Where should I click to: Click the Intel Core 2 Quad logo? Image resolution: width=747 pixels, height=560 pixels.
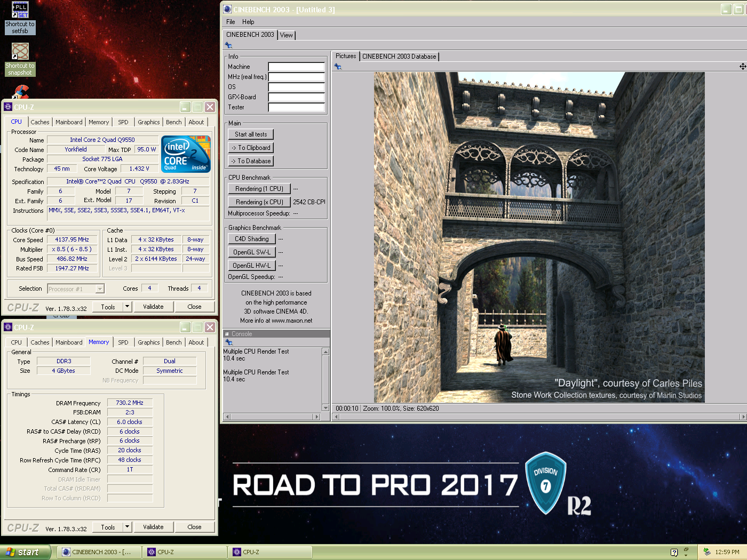[186, 154]
